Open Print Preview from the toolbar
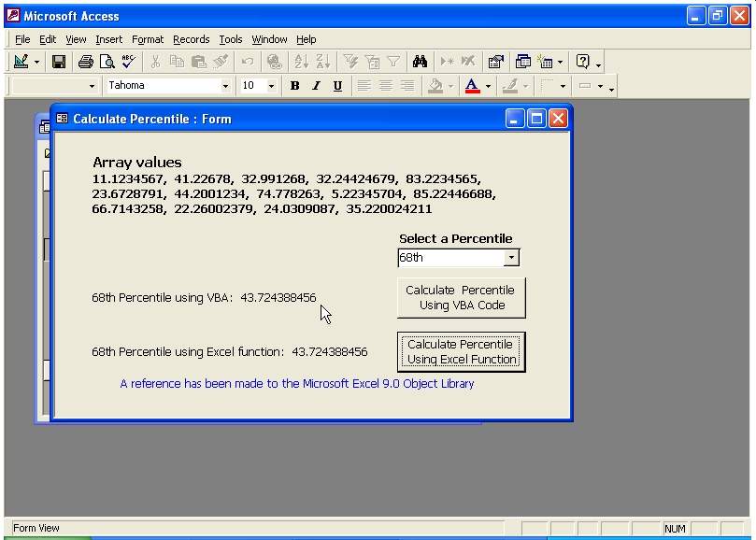The width and height of the screenshot is (756, 540). tap(107, 62)
